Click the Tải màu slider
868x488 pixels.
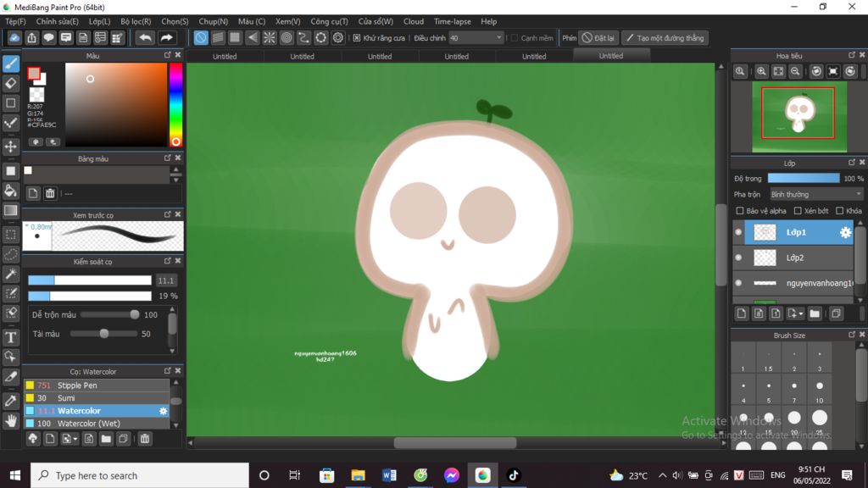point(103,334)
